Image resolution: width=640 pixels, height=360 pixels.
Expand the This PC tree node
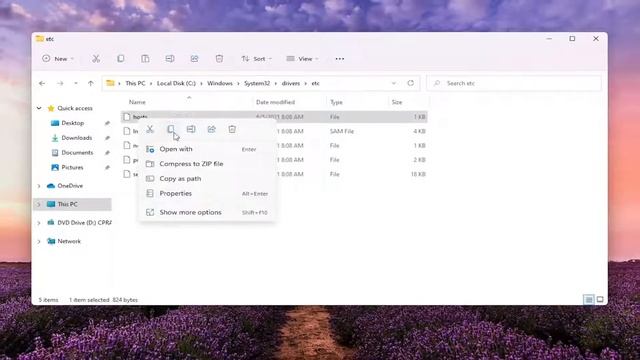(x=39, y=204)
